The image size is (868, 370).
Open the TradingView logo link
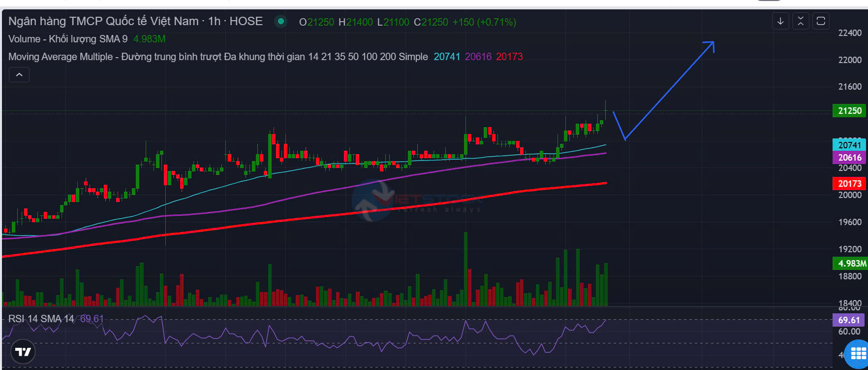23,352
